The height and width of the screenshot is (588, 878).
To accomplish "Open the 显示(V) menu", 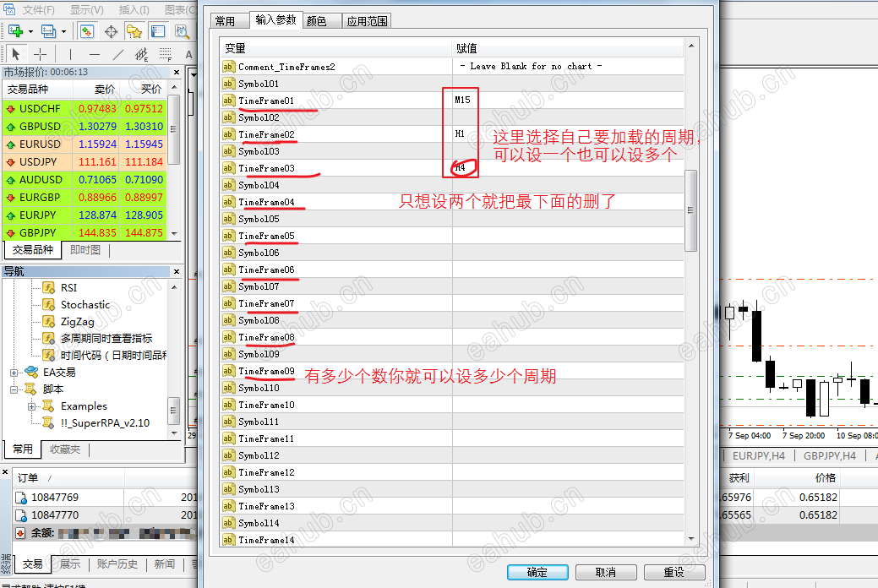I will coord(87,9).
